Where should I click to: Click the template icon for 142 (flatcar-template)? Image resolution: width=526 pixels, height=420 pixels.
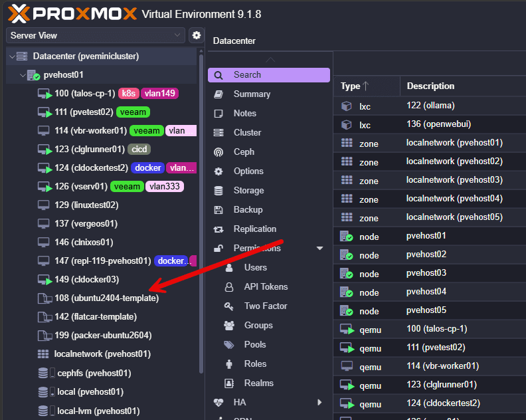pos(44,316)
